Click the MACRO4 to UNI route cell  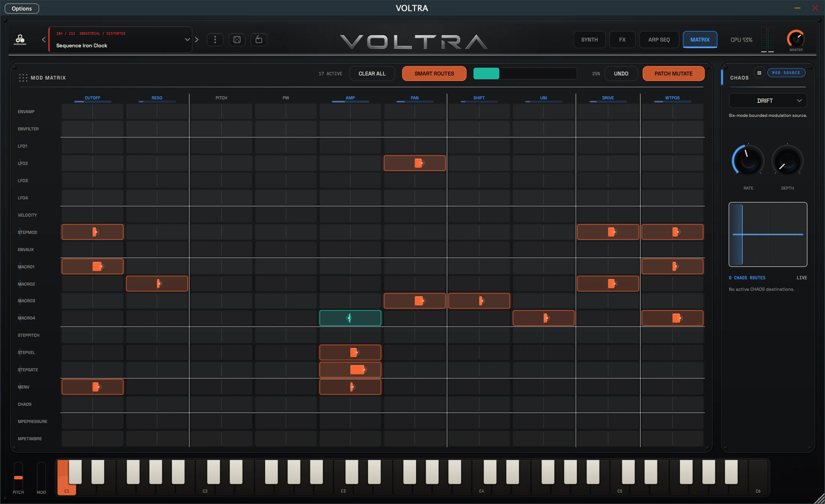tap(544, 318)
